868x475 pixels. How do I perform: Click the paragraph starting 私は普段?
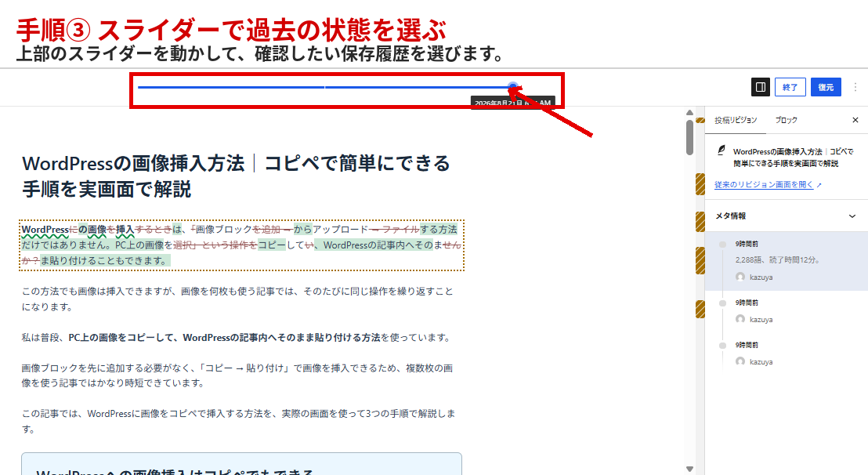tap(237, 337)
